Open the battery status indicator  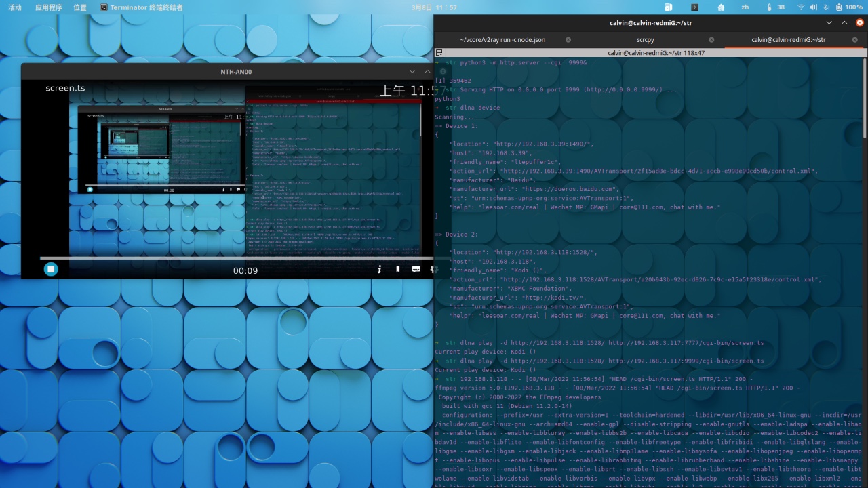point(849,7)
